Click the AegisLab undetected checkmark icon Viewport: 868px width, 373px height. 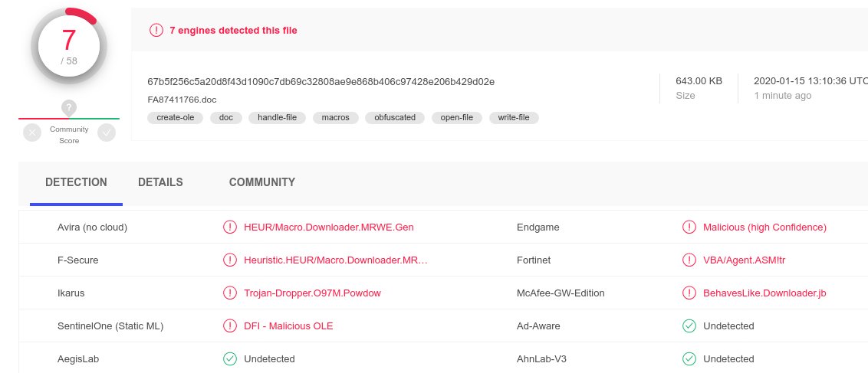pyautogui.click(x=230, y=359)
